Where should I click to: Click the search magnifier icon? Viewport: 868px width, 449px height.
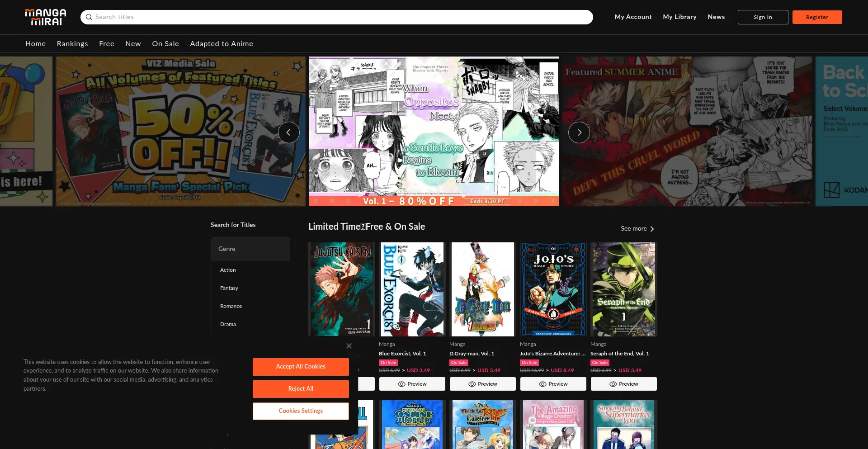coord(89,17)
